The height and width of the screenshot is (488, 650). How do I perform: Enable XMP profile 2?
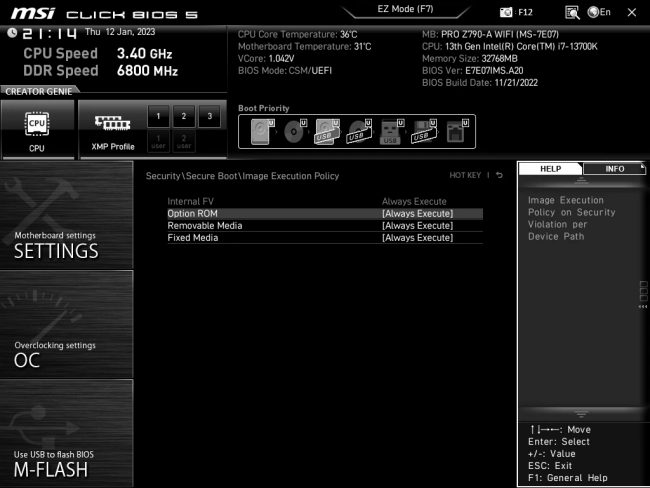coord(183,116)
